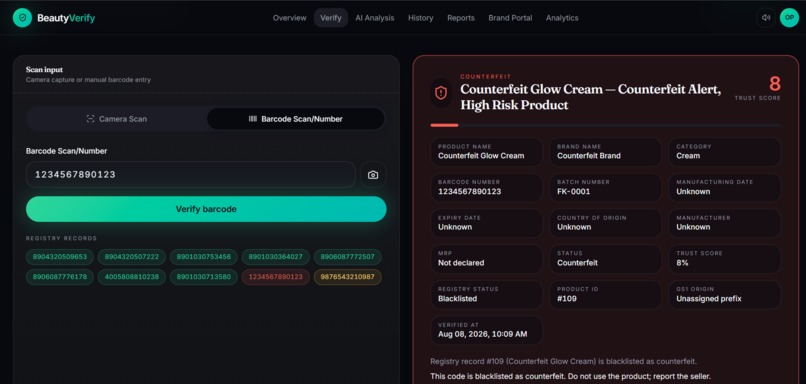Select yellow registry record 9876543210987
Viewport: 806px width, 384px height.
click(x=347, y=277)
